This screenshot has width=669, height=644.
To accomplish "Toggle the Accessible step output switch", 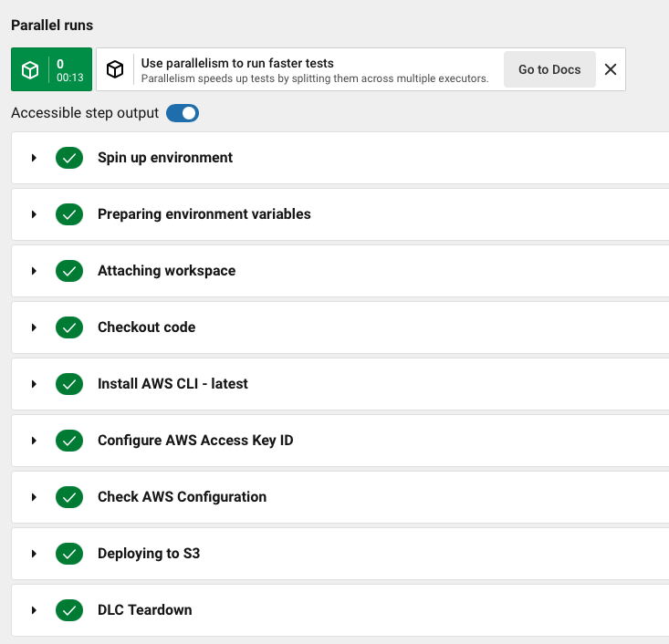I will pyautogui.click(x=183, y=113).
